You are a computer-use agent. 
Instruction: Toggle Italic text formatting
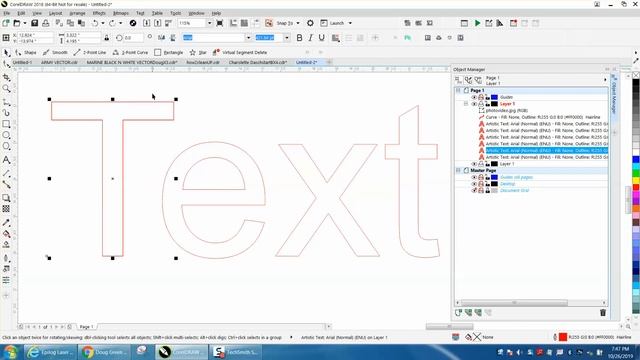pyautogui.click(x=310, y=38)
